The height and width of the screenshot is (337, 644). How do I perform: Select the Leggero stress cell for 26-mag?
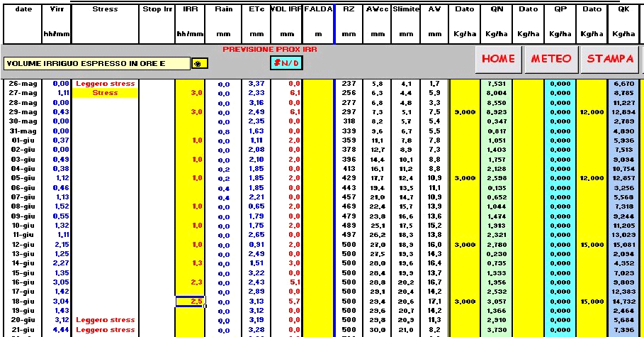(x=105, y=84)
